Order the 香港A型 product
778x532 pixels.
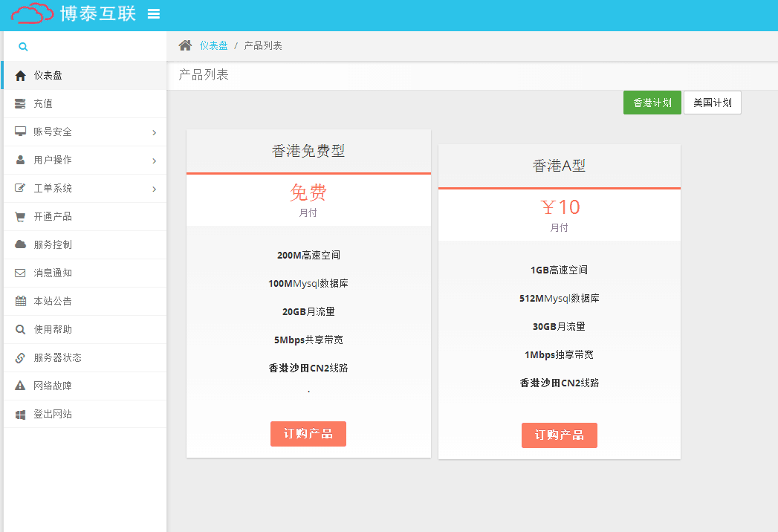coord(560,435)
